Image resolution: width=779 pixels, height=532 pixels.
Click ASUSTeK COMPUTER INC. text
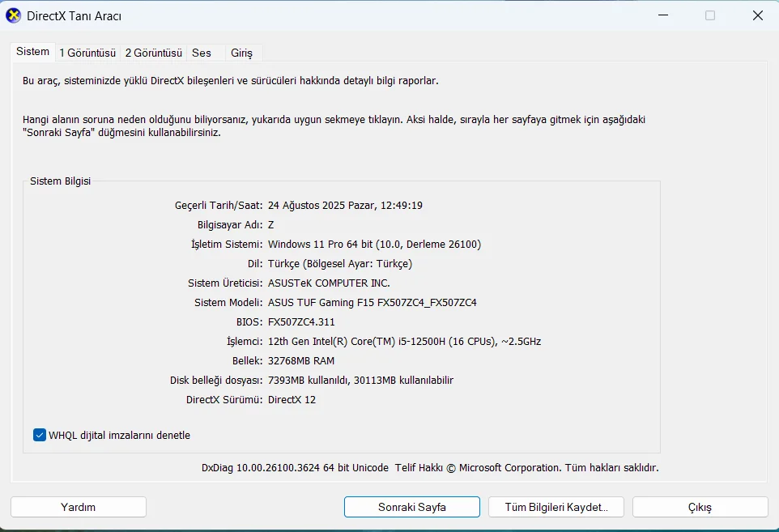pos(329,283)
